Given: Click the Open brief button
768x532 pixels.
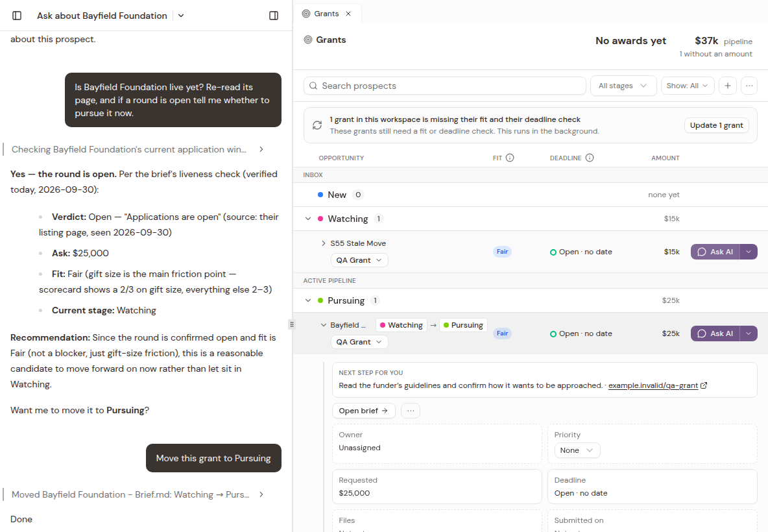Looking at the screenshot, I should [363, 411].
